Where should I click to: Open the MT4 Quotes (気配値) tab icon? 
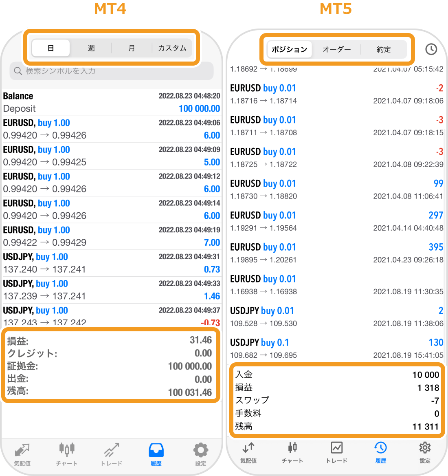[x=22, y=450]
